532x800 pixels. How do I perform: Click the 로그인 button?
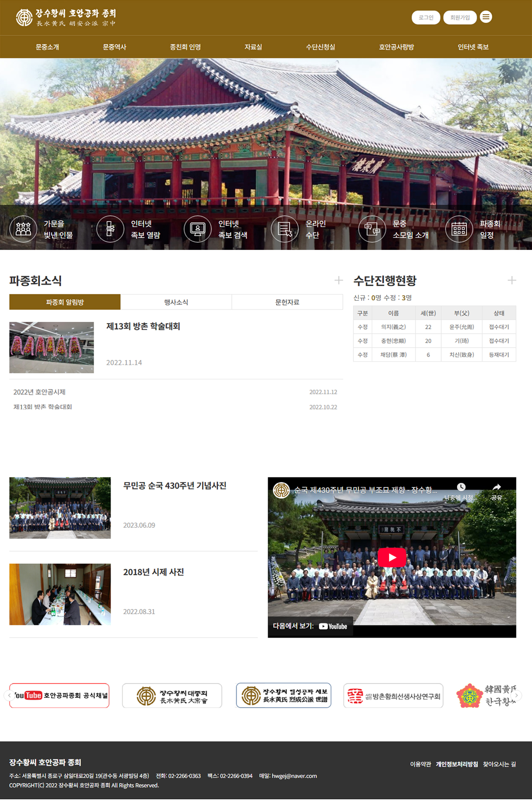tap(425, 18)
